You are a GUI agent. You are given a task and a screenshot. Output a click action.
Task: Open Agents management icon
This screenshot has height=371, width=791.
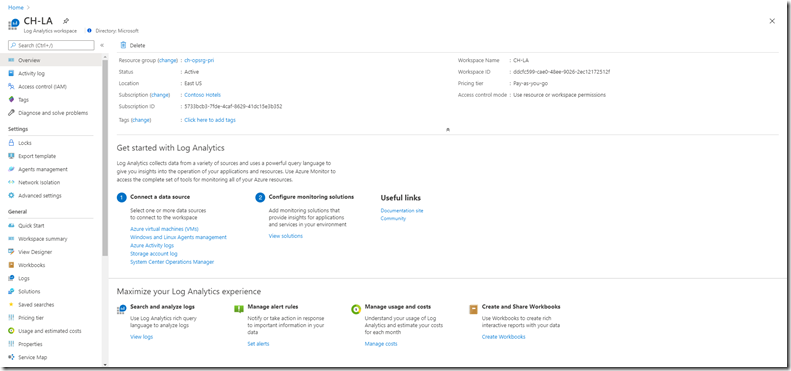pyautogui.click(x=11, y=169)
